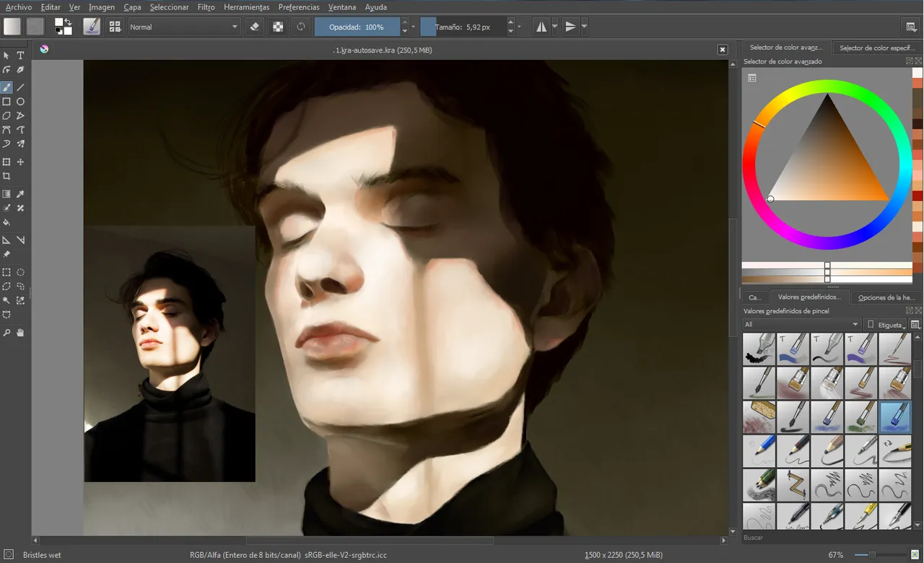Select the Measure tool
The height and width of the screenshot is (563, 924).
tap(20, 240)
